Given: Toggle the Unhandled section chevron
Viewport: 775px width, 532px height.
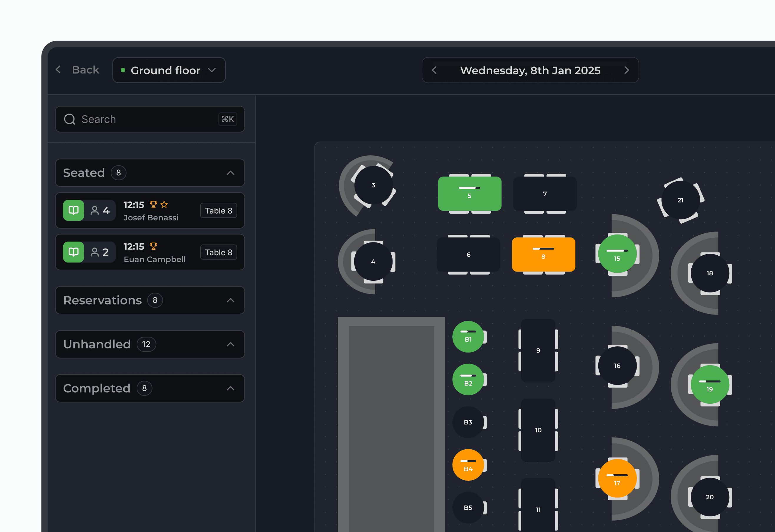Looking at the screenshot, I should tap(231, 344).
